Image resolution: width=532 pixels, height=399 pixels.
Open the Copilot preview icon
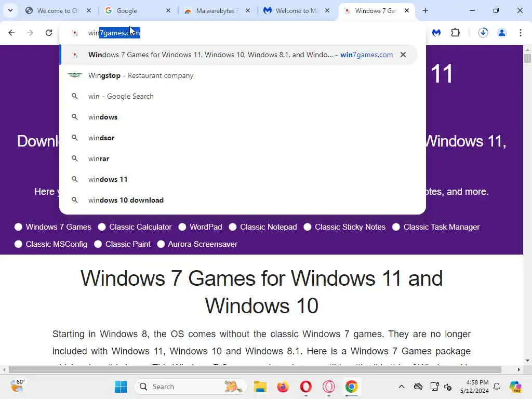tap(515, 387)
